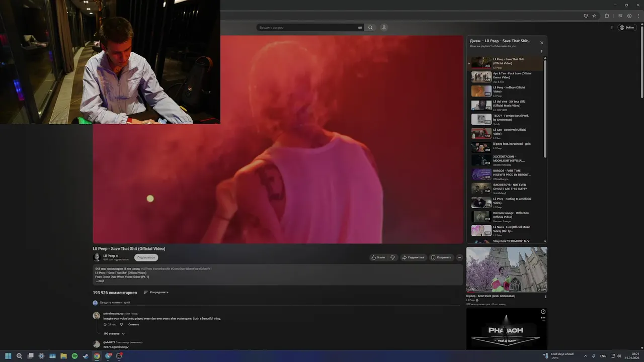Activate voice search microphone icon

[384, 28]
